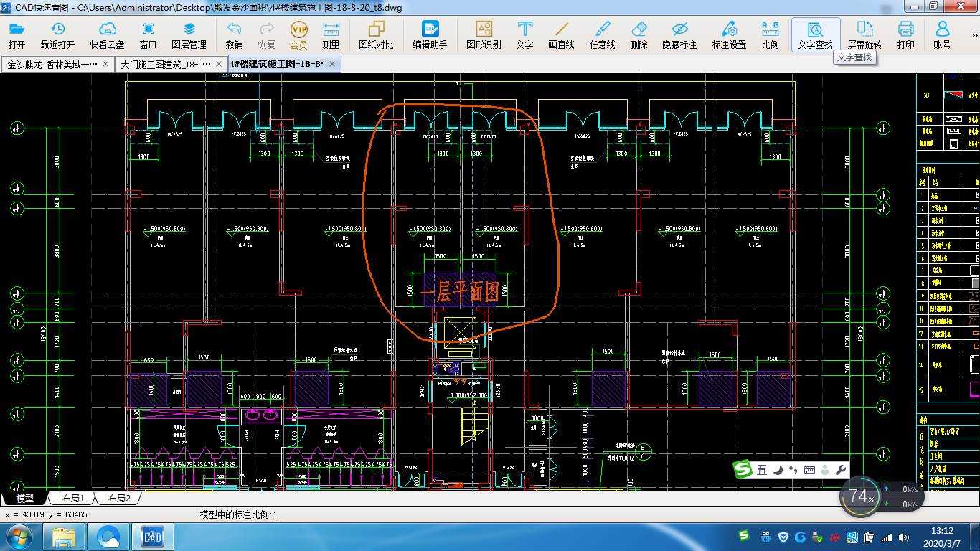The image size is (980, 551).
Task: Open 图纸对比 drawing compare tool
Action: click(377, 35)
